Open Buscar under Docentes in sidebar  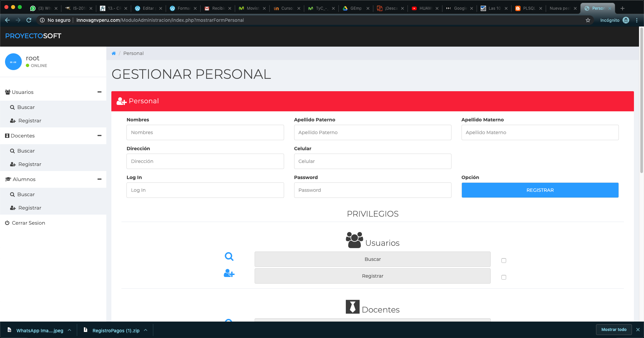[26, 151]
